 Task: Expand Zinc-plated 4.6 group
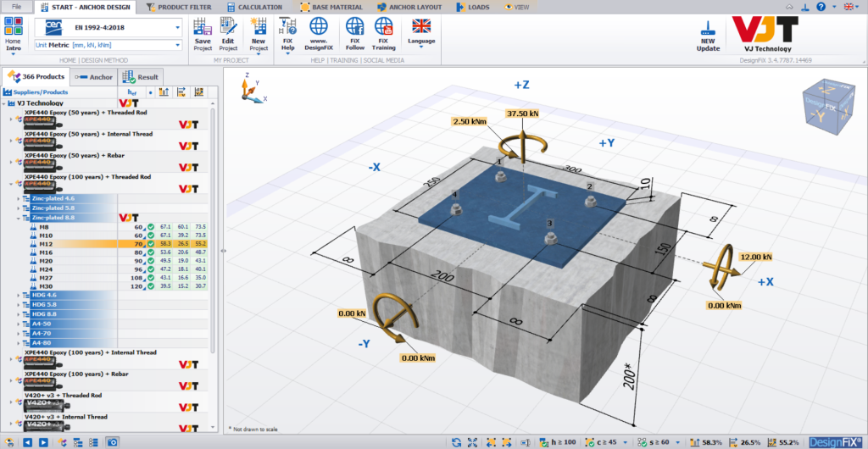click(18, 198)
